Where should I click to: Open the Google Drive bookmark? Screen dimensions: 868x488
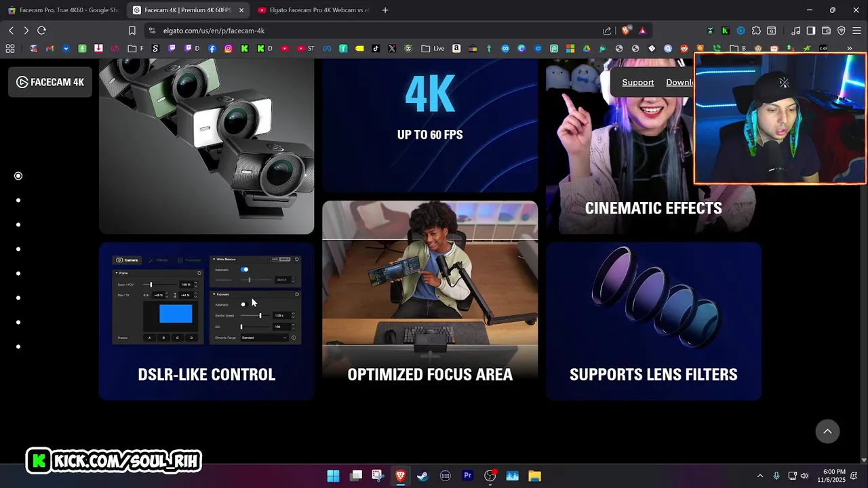tap(587, 48)
